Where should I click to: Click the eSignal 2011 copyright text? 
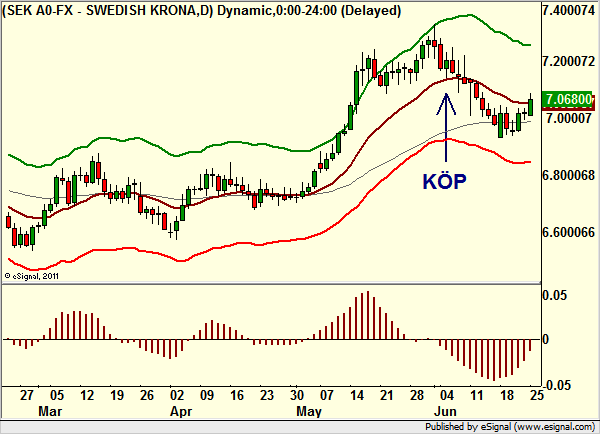click(x=31, y=276)
